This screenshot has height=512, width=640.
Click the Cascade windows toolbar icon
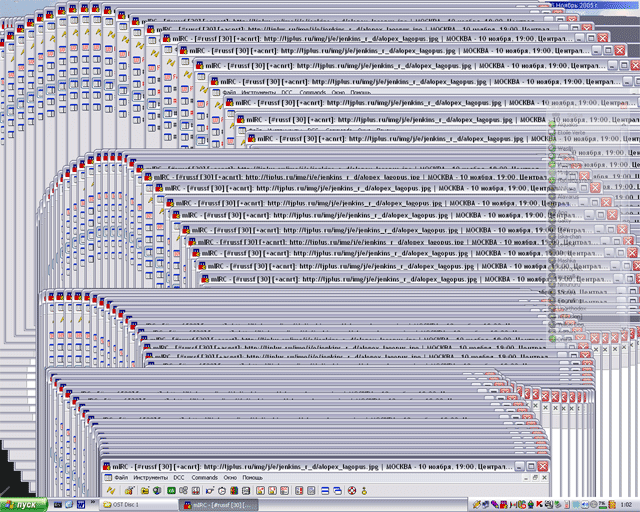tap(337, 490)
